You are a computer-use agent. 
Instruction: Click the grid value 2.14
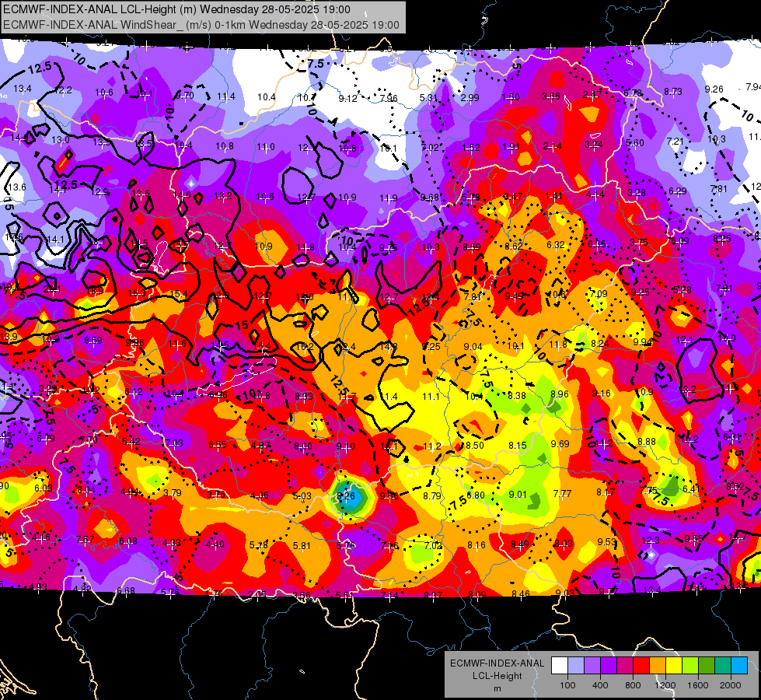pos(553,145)
